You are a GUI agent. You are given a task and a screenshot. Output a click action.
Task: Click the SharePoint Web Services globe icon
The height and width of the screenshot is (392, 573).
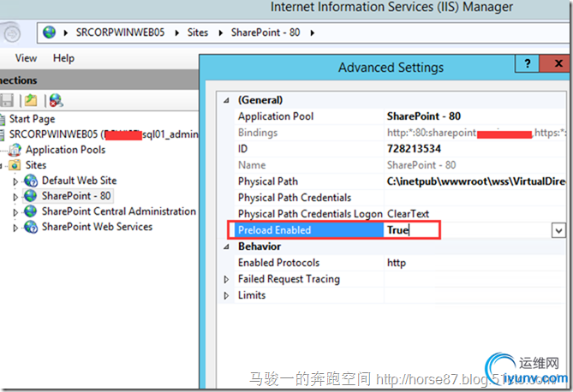[31, 227]
